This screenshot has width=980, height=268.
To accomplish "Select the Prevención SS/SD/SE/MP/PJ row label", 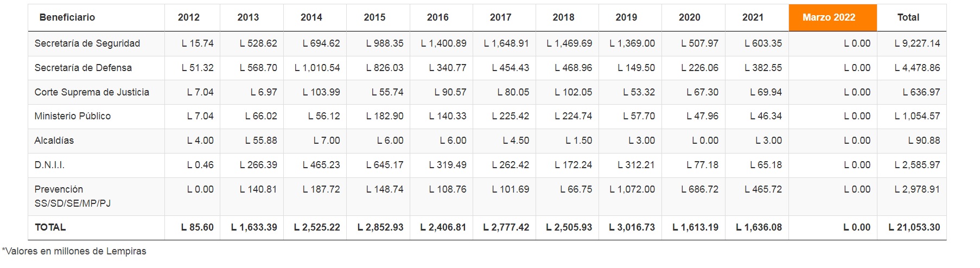I will pos(73,196).
